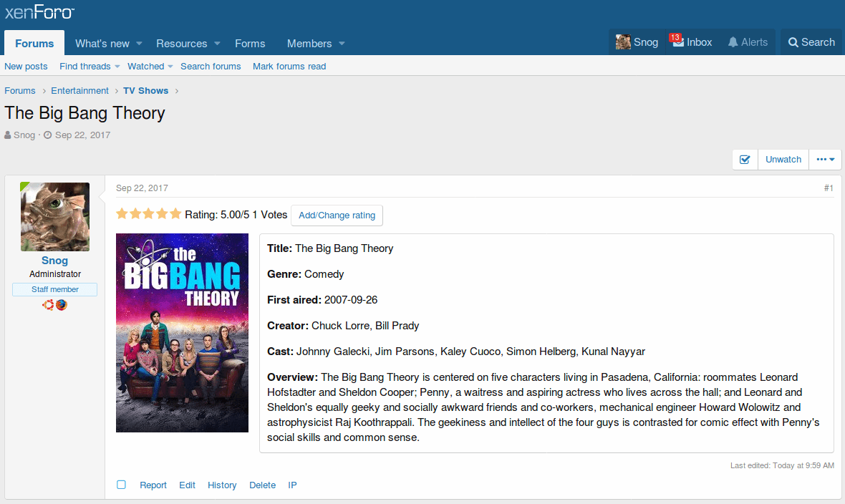The width and height of the screenshot is (845, 504).
Task: Click the Unwatch button
Action: click(x=783, y=160)
